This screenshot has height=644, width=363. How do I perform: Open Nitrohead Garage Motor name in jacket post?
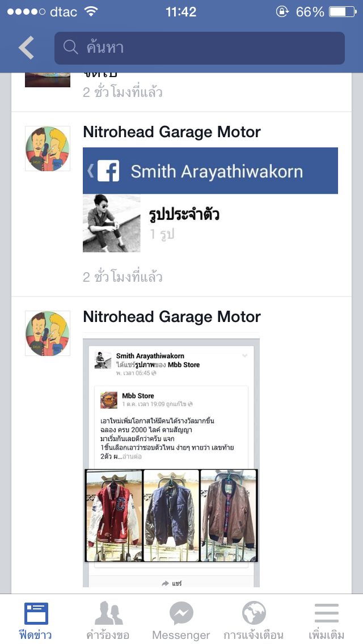172,317
